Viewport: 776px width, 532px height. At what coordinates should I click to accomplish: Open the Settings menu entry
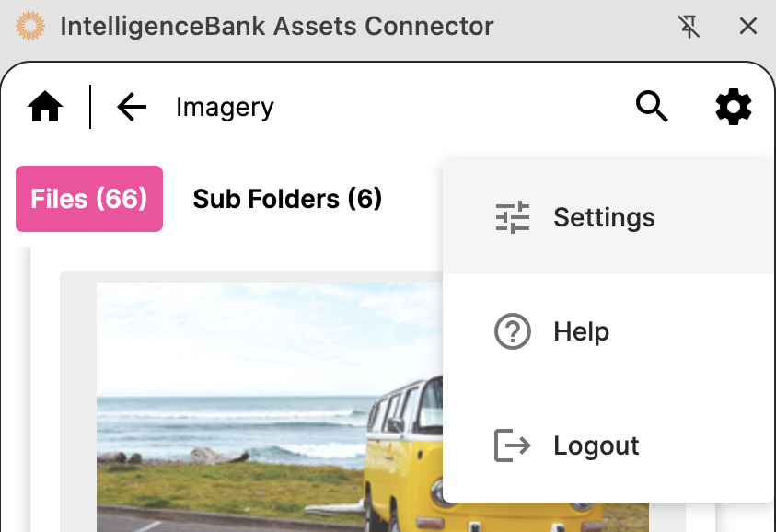(604, 217)
